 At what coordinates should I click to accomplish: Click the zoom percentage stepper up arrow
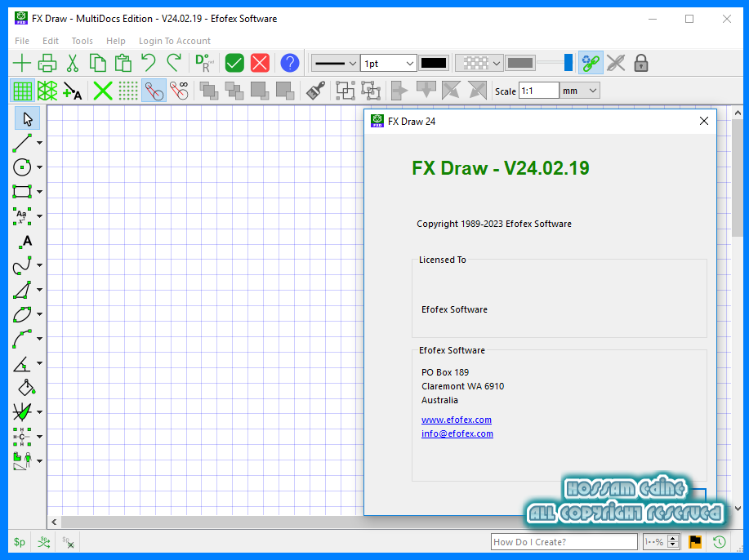[673, 539]
